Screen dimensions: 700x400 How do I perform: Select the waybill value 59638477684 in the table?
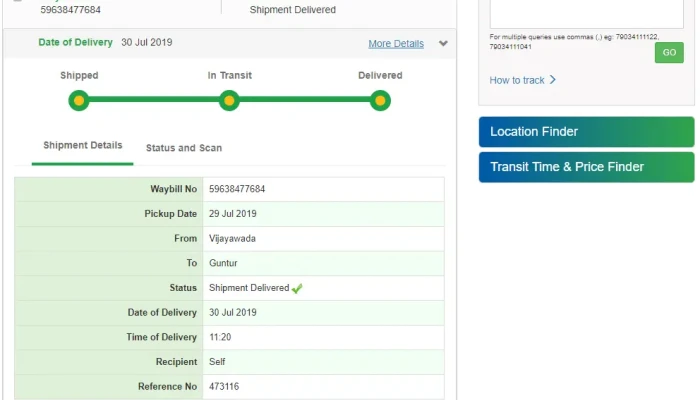[237, 189]
